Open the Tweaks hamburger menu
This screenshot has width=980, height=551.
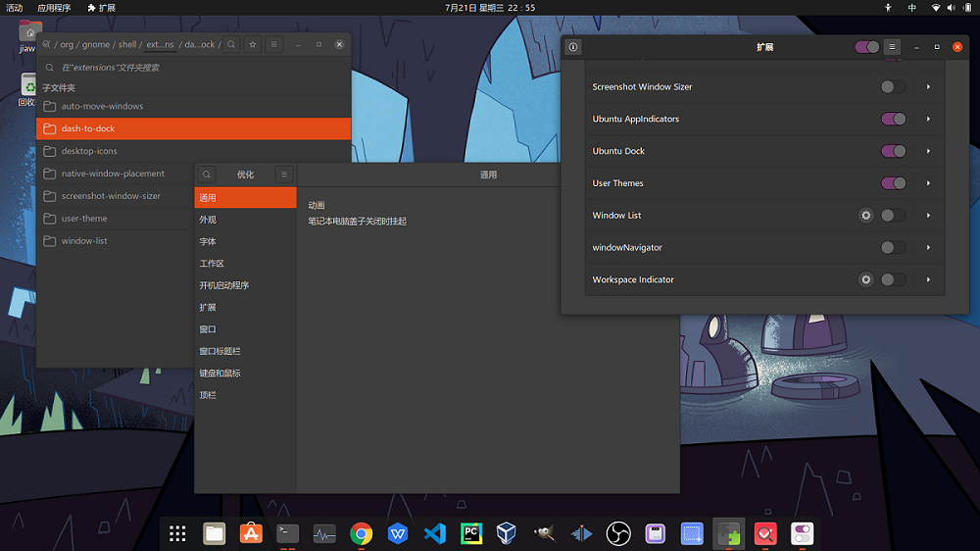tap(284, 175)
